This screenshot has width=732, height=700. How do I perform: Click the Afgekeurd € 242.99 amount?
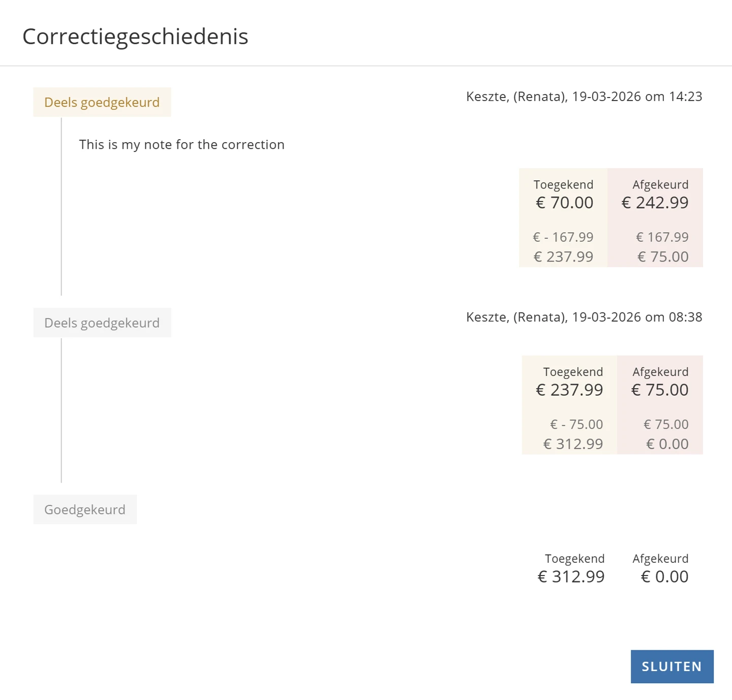[x=655, y=203]
